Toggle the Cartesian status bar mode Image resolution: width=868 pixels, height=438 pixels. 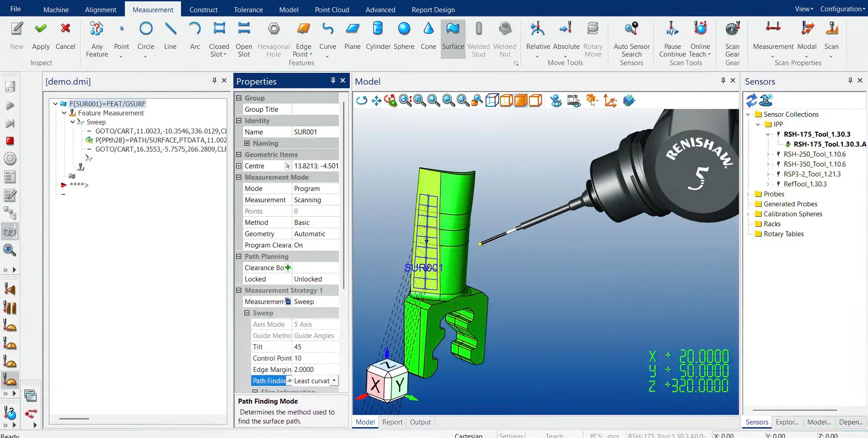(x=468, y=435)
